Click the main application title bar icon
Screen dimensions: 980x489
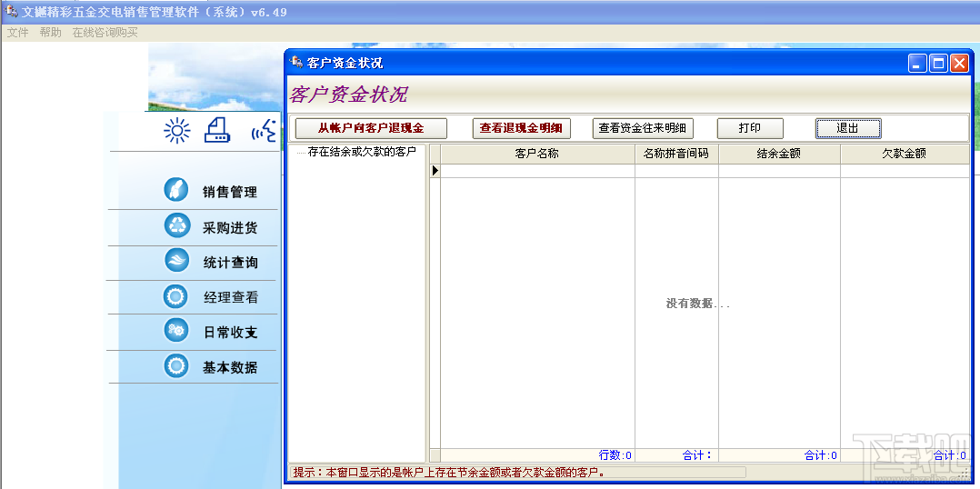pos(11,11)
